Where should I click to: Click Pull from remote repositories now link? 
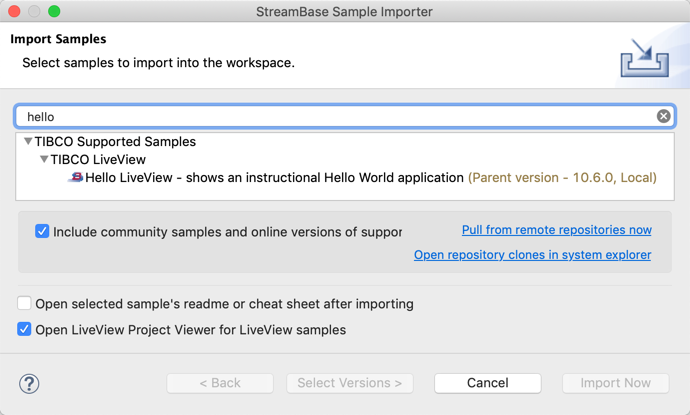click(x=556, y=230)
